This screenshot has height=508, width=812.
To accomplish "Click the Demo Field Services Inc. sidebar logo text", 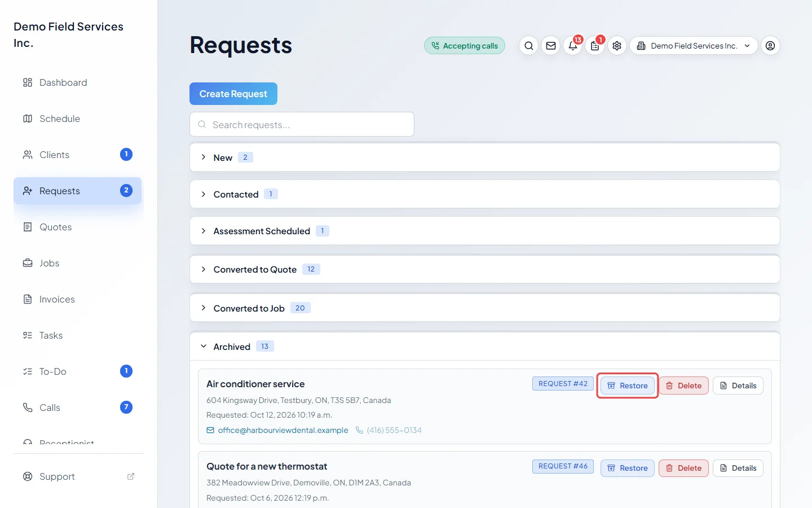I will tap(68, 34).
